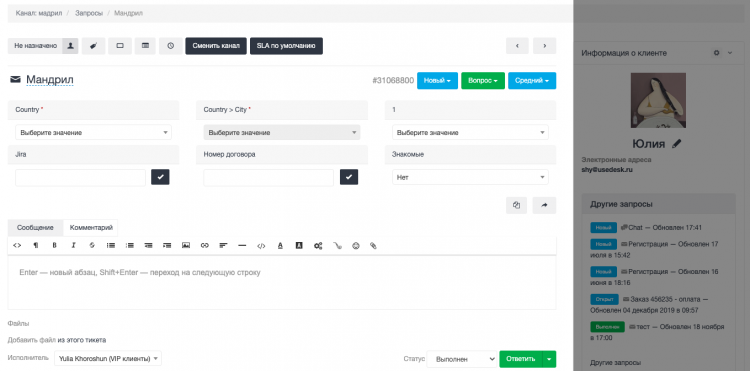This screenshot has height=371, width=750.
Task: Click the envelope icon beside Мандрил title
Action: coord(15,79)
